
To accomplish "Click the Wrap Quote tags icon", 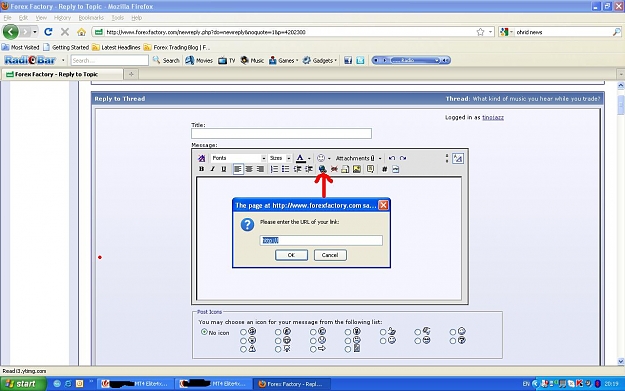I will pyautogui.click(x=370, y=169).
